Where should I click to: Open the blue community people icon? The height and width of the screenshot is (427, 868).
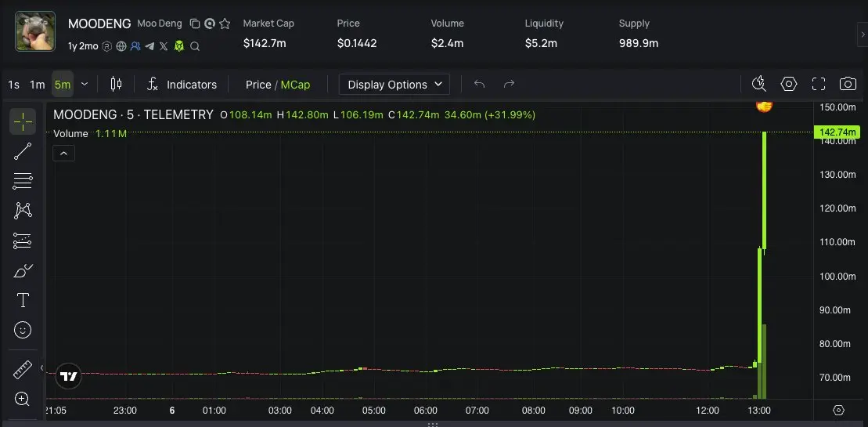135,46
